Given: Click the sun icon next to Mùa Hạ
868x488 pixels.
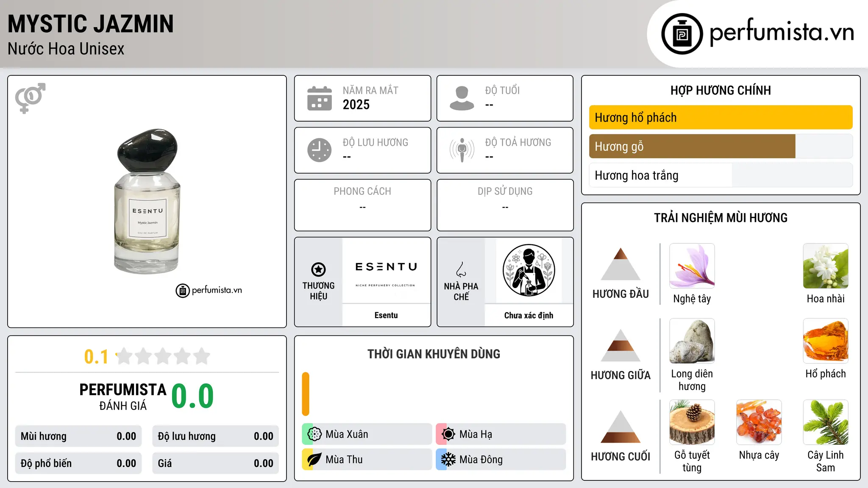Looking at the screenshot, I should coord(448,434).
